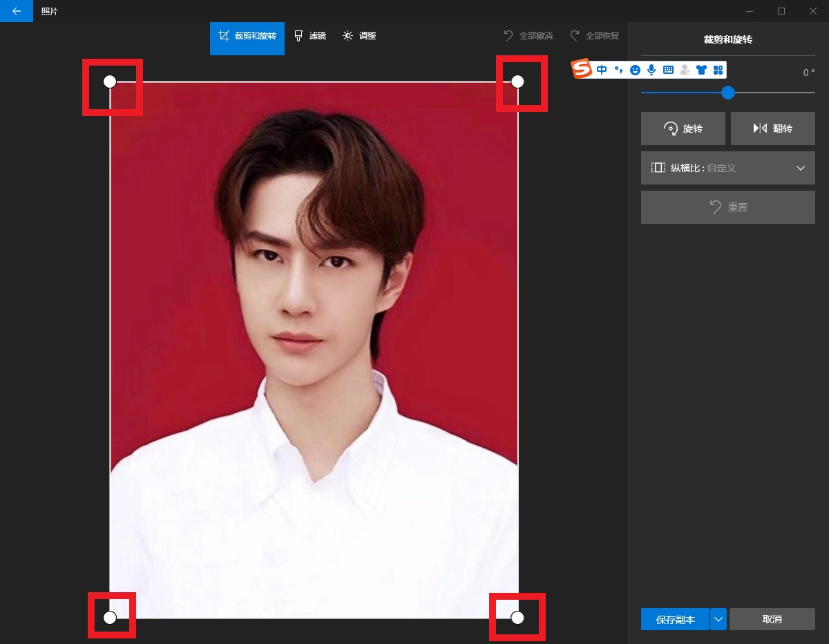Click the 翻转 flip button
Screen dimensions: 829x644
click(x=773, y=129)
